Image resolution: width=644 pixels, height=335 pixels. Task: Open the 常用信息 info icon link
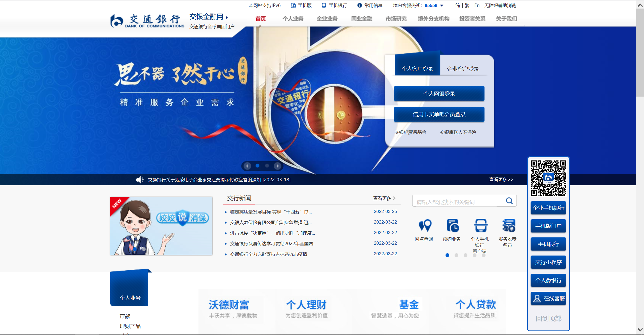[370, 5]
